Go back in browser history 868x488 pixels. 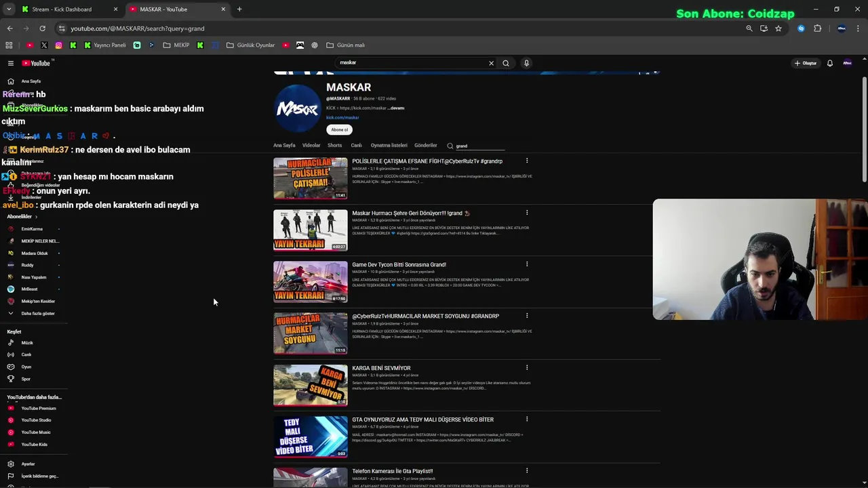click(9, 28)
